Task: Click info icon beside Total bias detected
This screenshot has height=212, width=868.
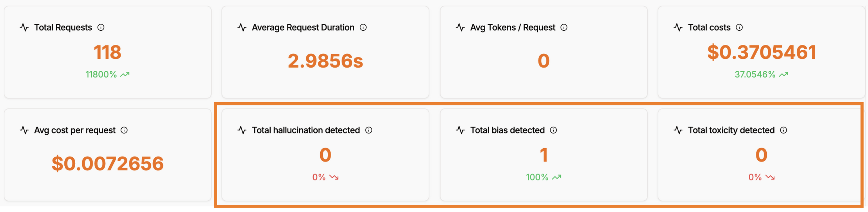Action: tap(553, 130)
